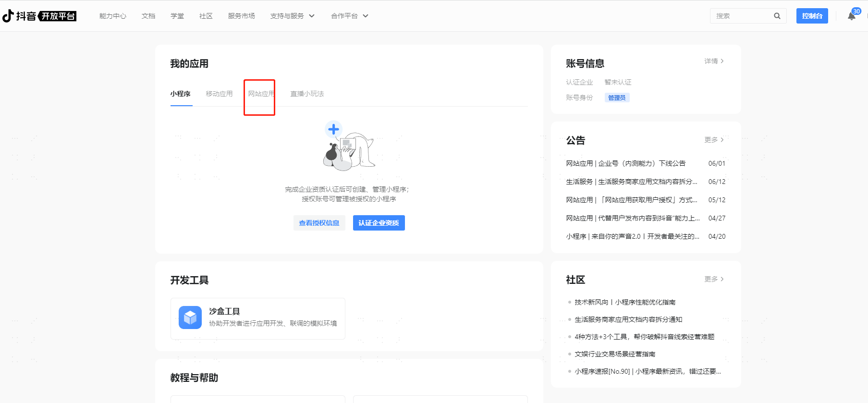The width and height of the screenshot is (868, 403).
Task: Open the notification bell
Action: (851, 16)
